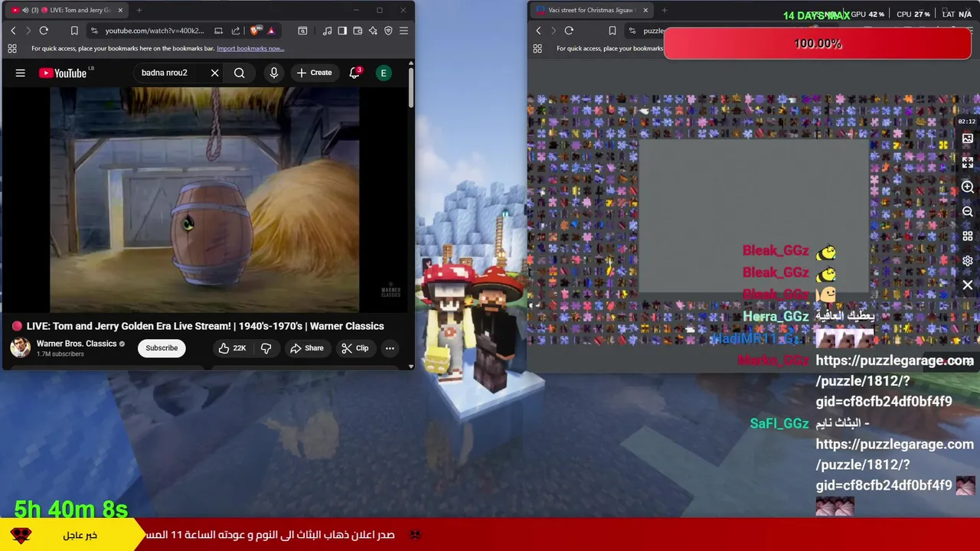The height and width of the screenshot is (551, 980).
Task: Arrange puzzle pieces with grid icon
Action: (x=968, y=236)
